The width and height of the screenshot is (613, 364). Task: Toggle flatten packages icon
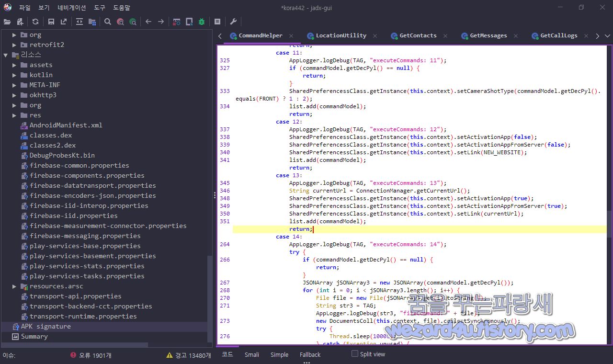click(x=92, y=22)
